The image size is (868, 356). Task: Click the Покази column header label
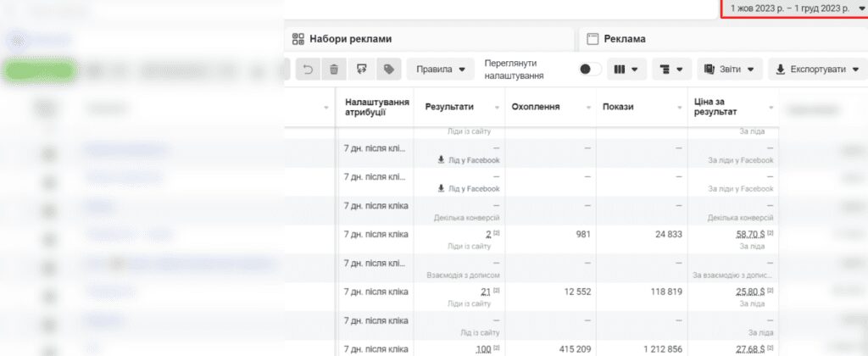(618, 107)
